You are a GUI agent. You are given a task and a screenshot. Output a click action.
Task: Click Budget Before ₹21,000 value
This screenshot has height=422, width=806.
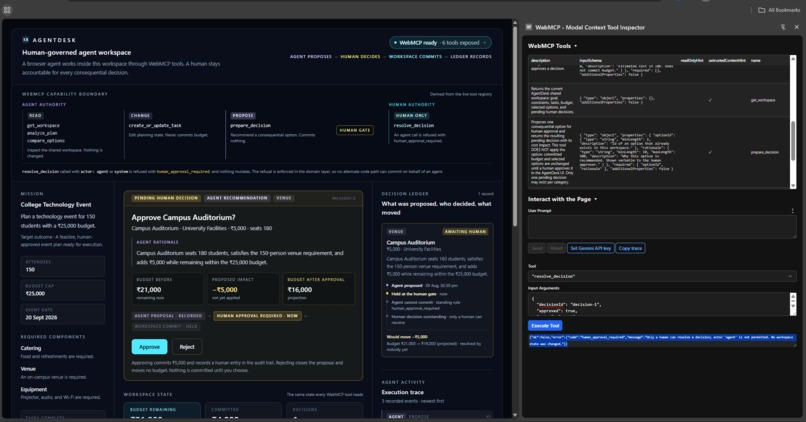[149, 290]
